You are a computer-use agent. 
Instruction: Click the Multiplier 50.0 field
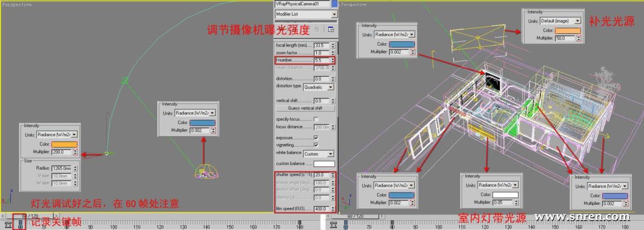coord(565,39)
